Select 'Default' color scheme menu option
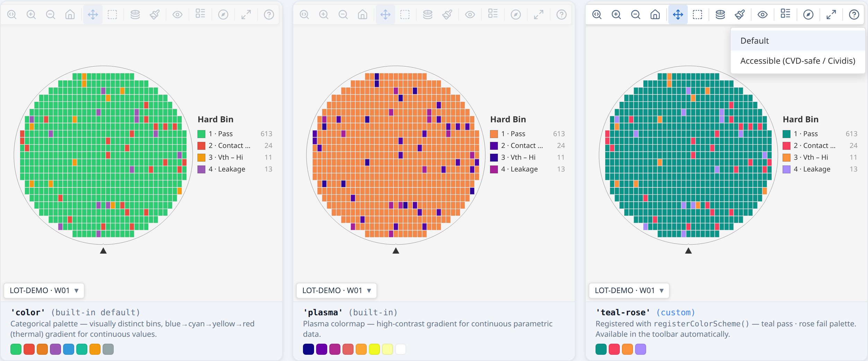This screenshot has height=361, width=868. click(798, 41)
